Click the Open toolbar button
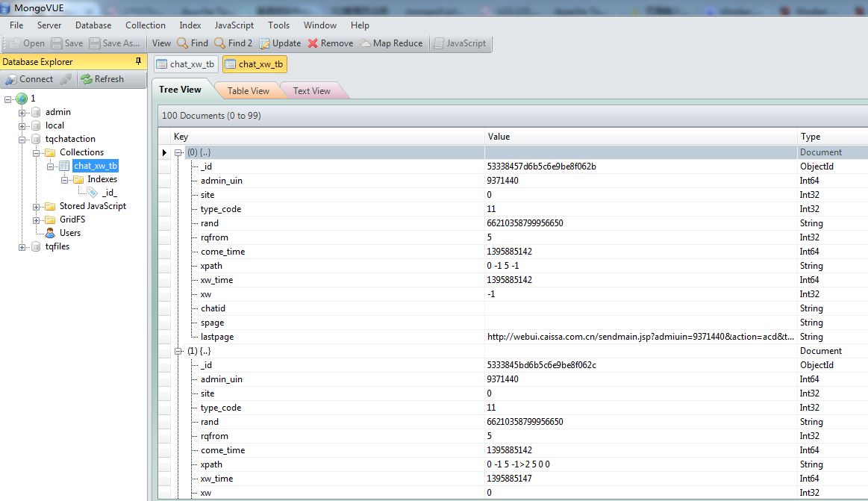The image size is (868, 501). [x=27, y=43]
